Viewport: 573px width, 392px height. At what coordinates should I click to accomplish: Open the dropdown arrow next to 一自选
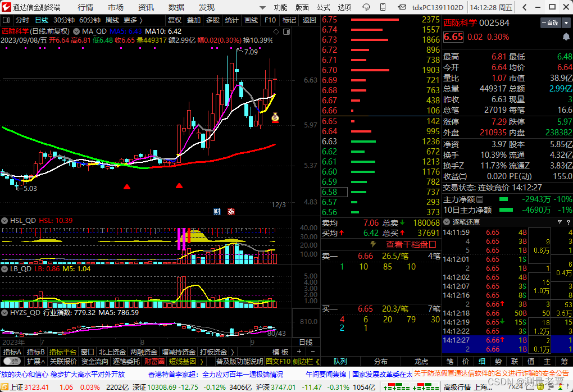566,23
